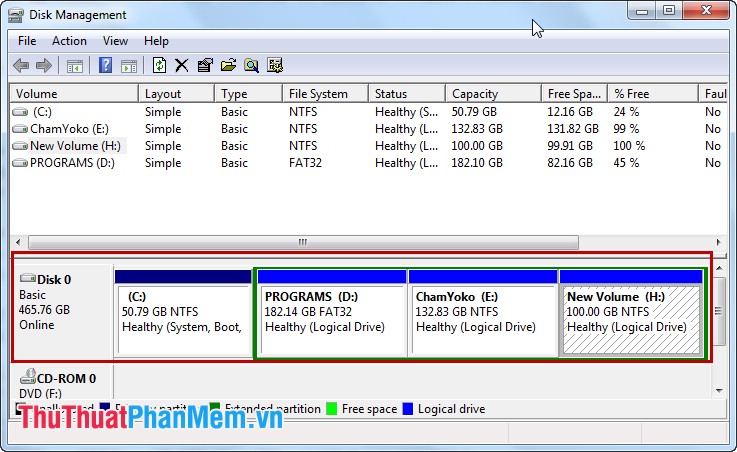The height and width of the screenshot is (452, 737).
Task: Click the Delete X toolbar icon
Action: click(x=181, y=65)
